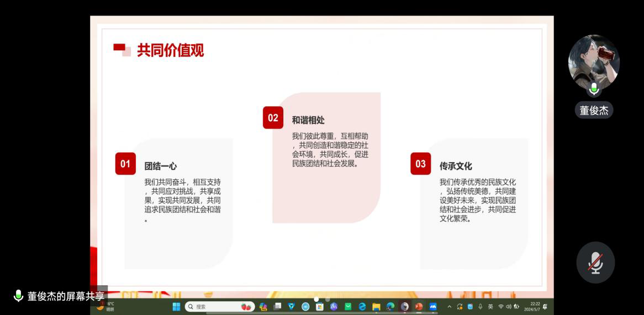Viewport: 644px width, 315px height.
Task: Open Task View from the taskbar
Action: (x=277, y=307)
